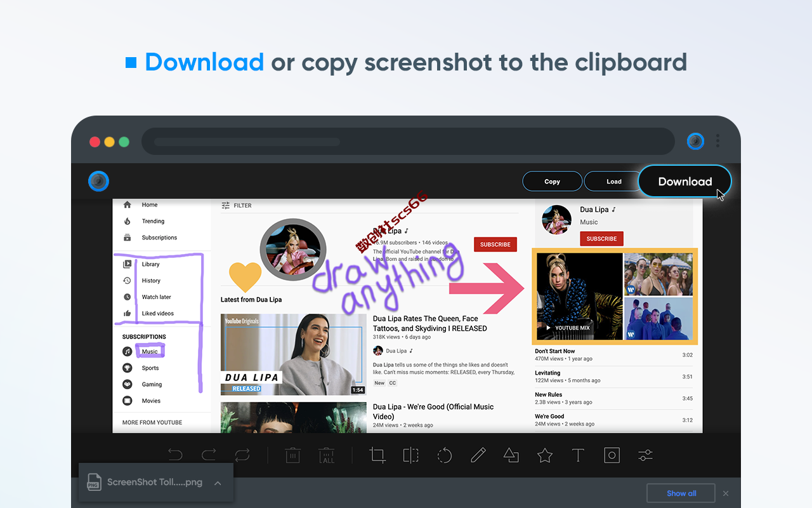The height and width of the screenshot is (508, 812).
Task: Click the CC badge under the video description
Action: coord(393,383)
